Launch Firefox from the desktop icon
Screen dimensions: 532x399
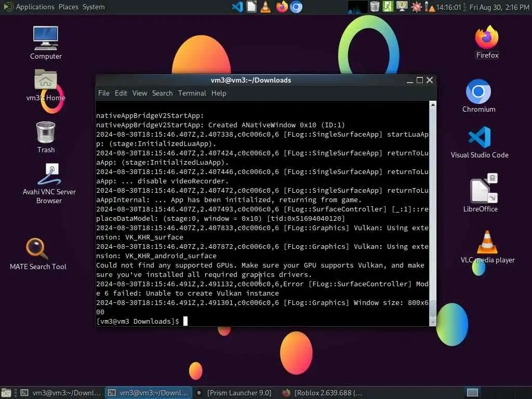tap(487, 42)
